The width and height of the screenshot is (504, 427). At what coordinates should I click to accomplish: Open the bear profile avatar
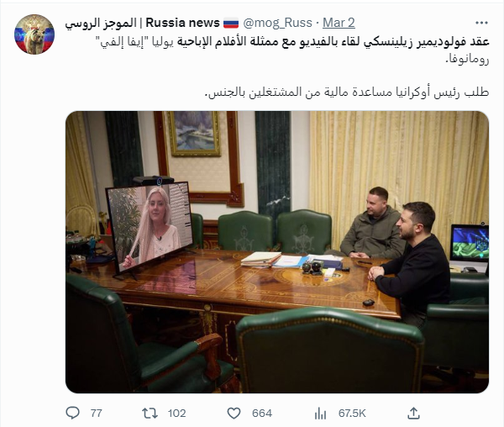[x=34, y=34]
